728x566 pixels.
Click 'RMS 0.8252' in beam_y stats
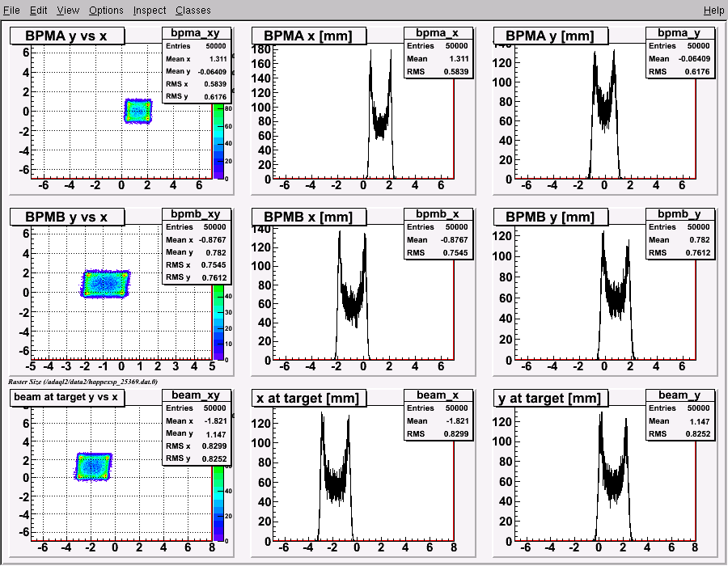point(679,433)
